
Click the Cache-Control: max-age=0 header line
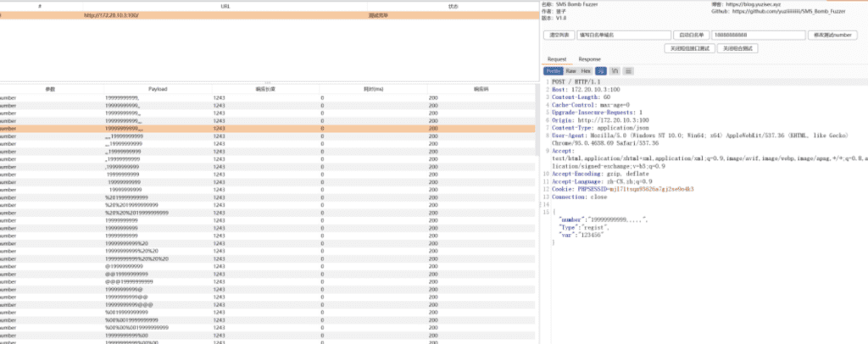[591, 104]
